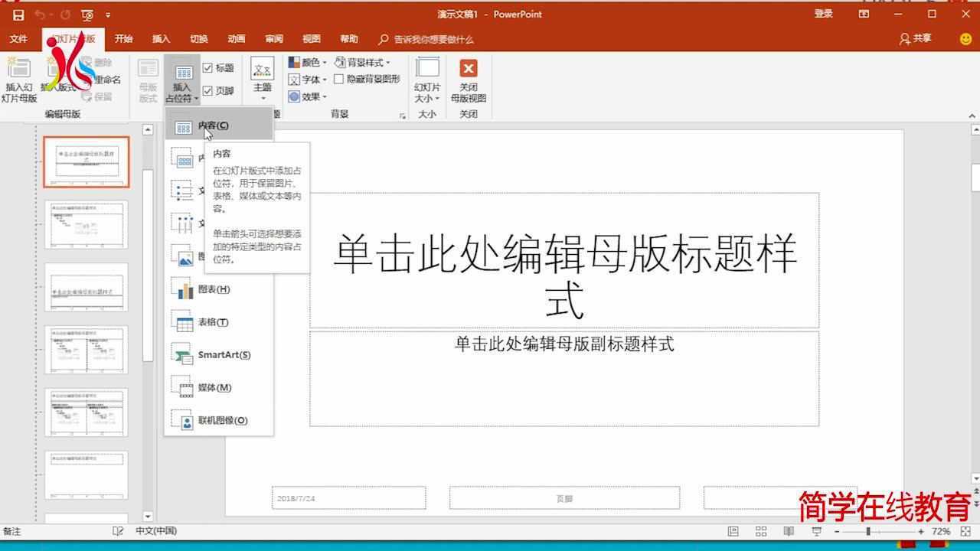The width and height of the screenshot is (980, 551).
Task: Select vertical Text placeholder icon, fourth menu row
Action: [x=184, y=224]
